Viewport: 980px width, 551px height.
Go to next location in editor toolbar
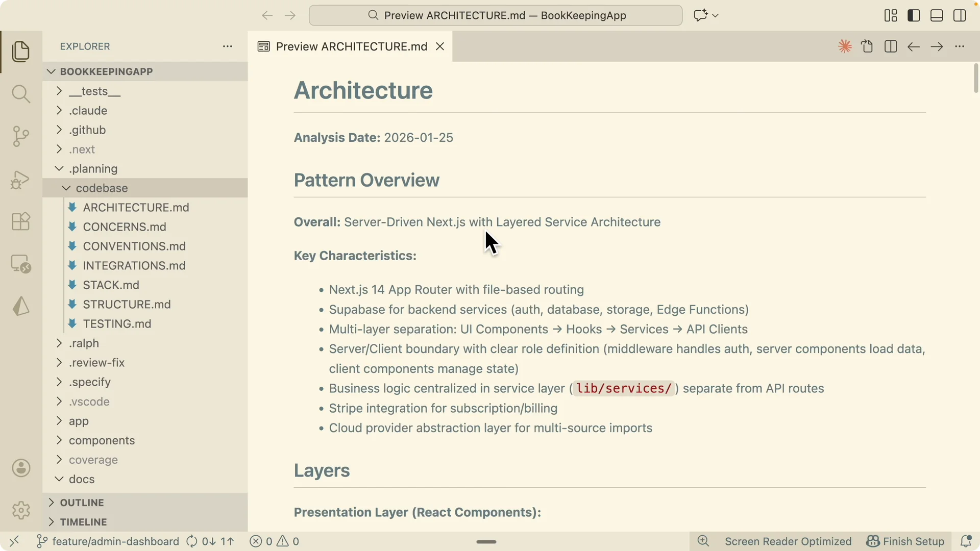point(937,46)
